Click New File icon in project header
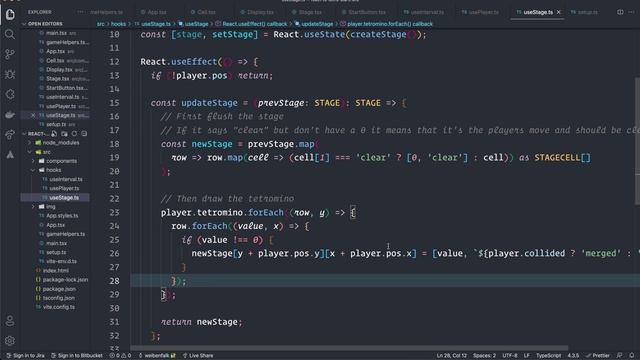The width and height of the screenshot is (640, 360). pos(54,133)
